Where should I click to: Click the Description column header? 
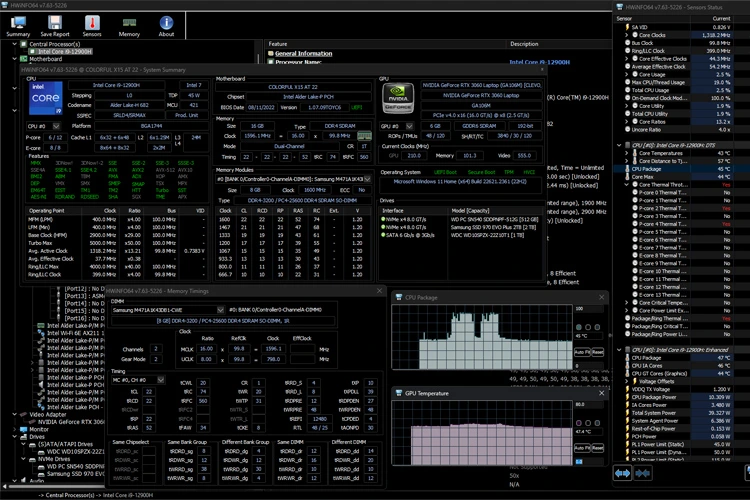[x=524, y=44]
